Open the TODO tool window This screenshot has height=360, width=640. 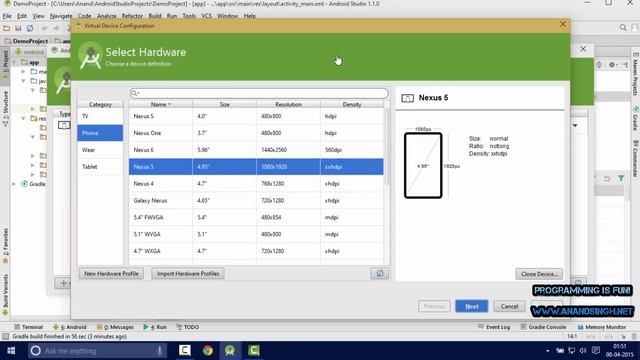pos(187,327)
